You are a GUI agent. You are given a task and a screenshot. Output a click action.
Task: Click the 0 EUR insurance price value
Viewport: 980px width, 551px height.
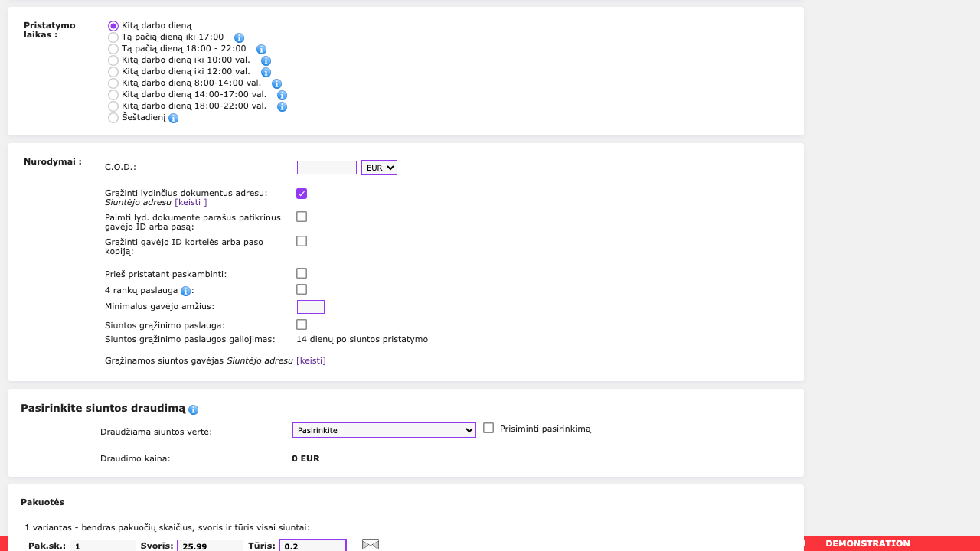click(305, 459)
